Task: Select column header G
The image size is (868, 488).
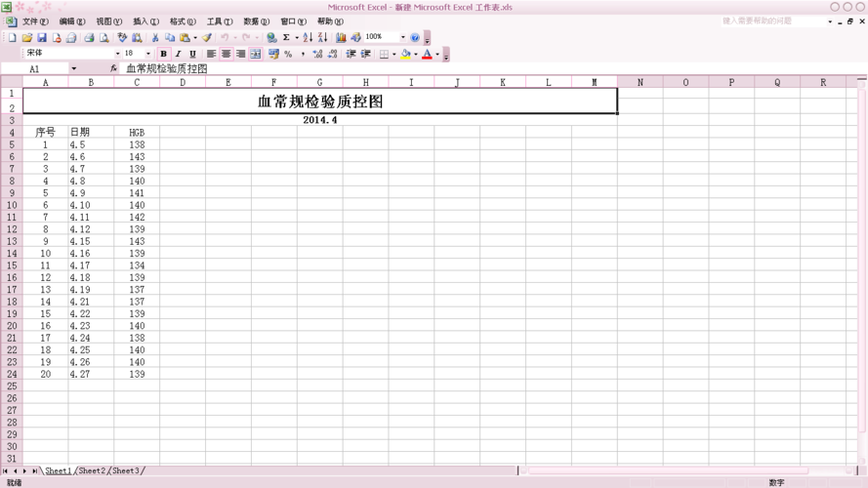Action: pos(319,82)
